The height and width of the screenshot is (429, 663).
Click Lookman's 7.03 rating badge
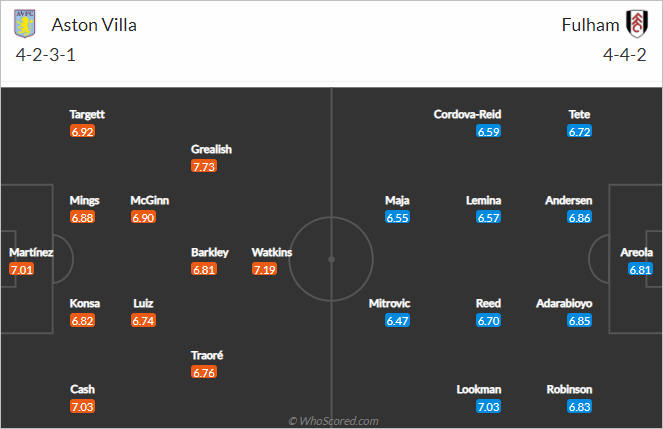coord(488,407)
